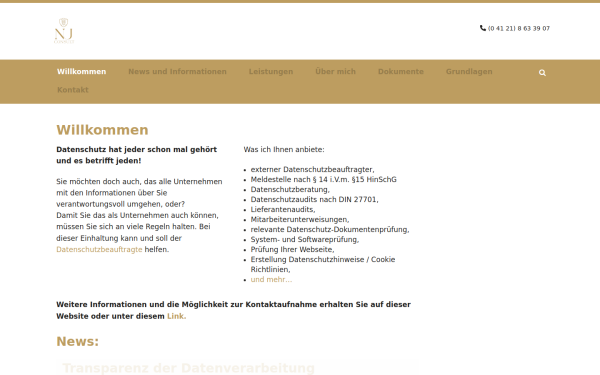Open the Dokumente menu item
Viewport: 600px width, 375px height.
pos(401,72)
